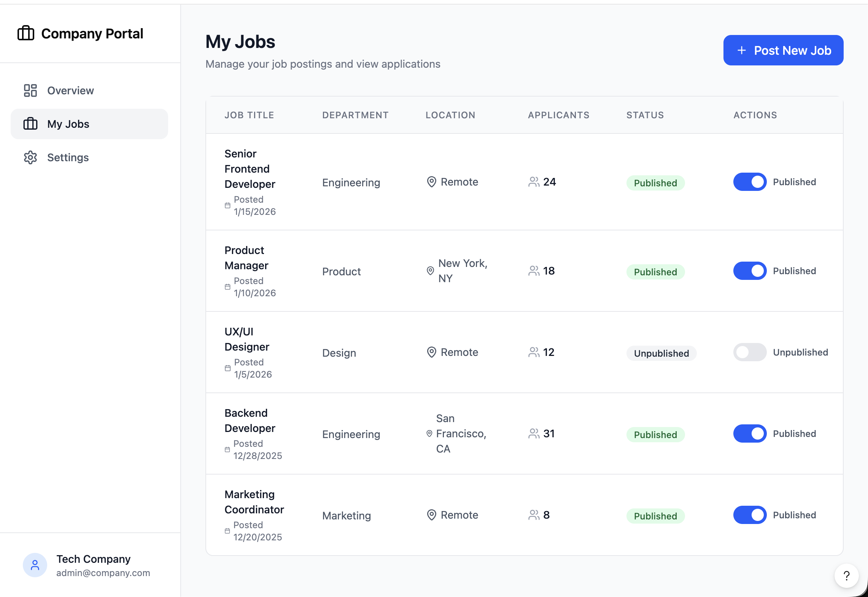Turn off the Backend Developer published toggle
868x597 pixels.
pyautogui.click(x=750, y=433)
